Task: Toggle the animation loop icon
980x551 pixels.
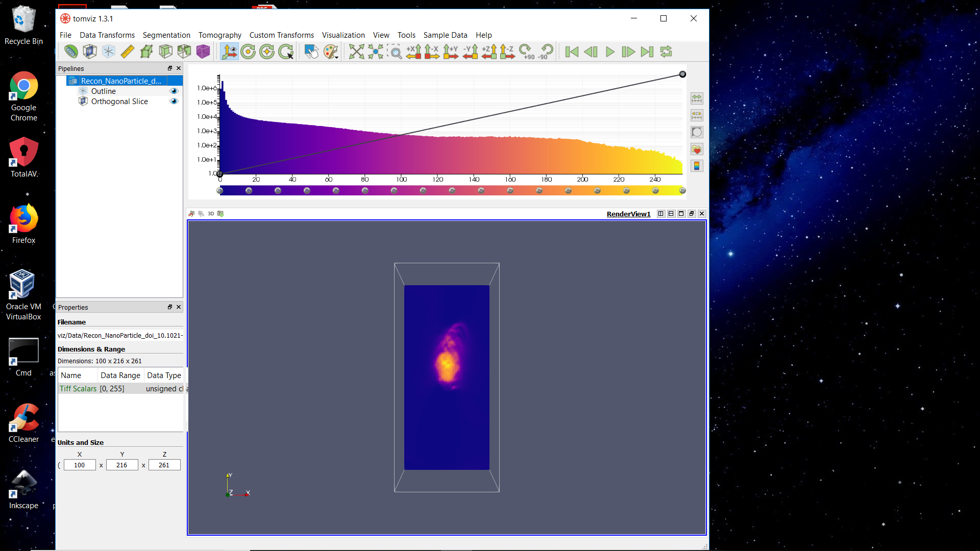Action: pos(666,52)
